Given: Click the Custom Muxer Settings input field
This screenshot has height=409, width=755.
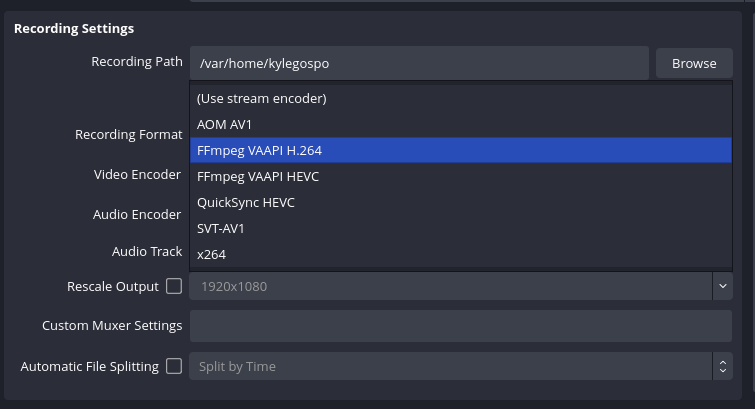Looking at the screenshot, I should click(460, 326).
